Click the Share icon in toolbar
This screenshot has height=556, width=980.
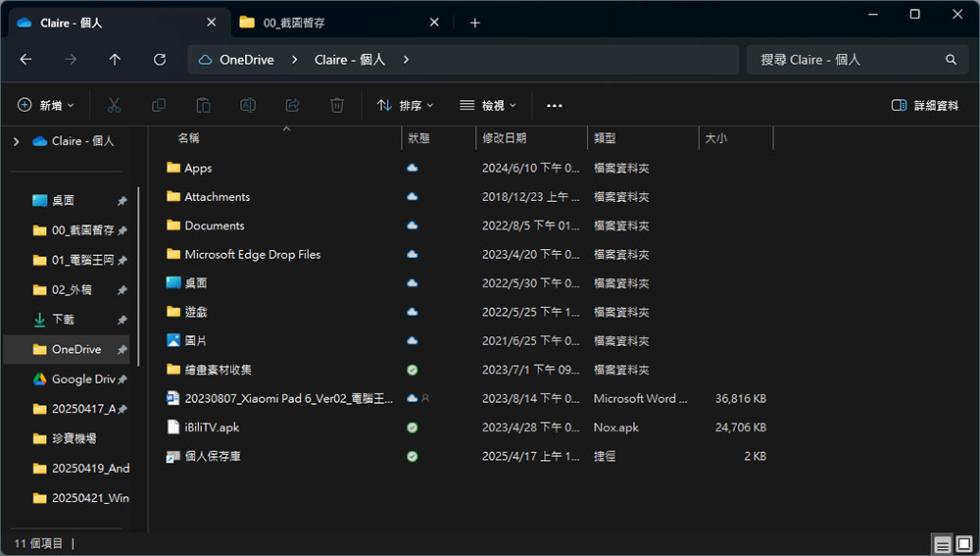click(292, 105)
